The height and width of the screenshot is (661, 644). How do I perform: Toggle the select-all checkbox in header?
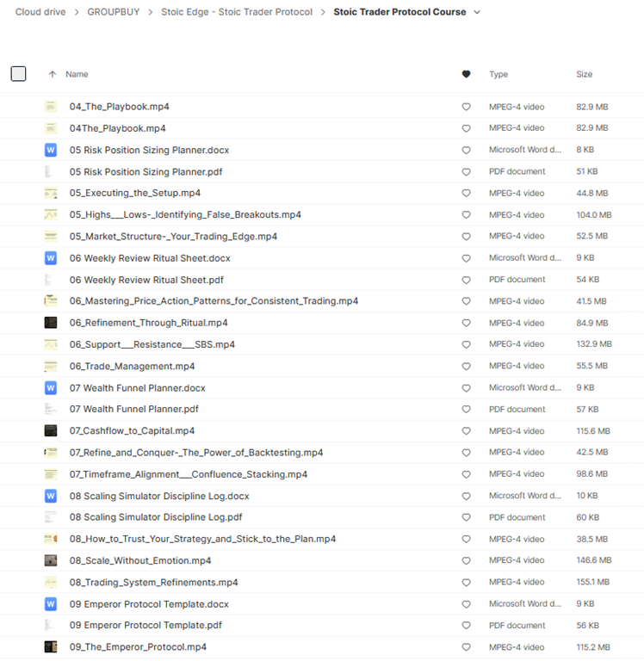point(18,74)
